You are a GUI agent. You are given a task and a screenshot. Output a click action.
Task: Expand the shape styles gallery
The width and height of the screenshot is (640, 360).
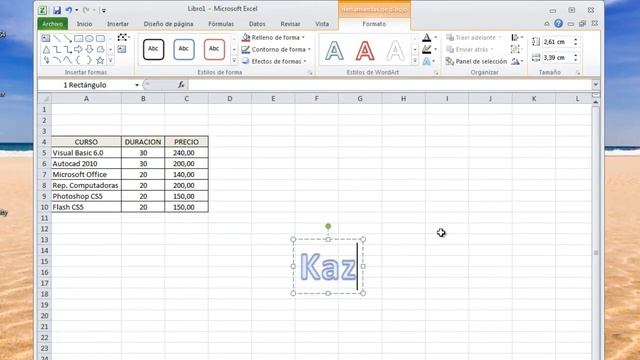pyautogui.click(x=234, y=61)
